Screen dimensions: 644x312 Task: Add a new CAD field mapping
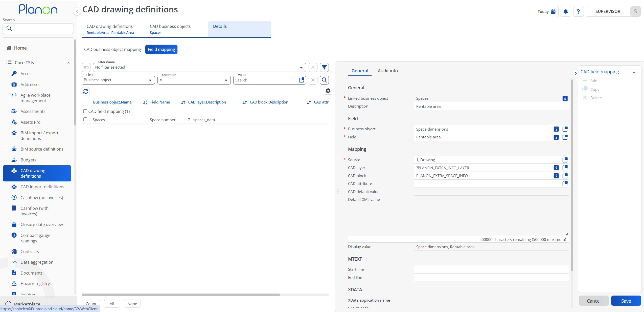tap(590, 81)
